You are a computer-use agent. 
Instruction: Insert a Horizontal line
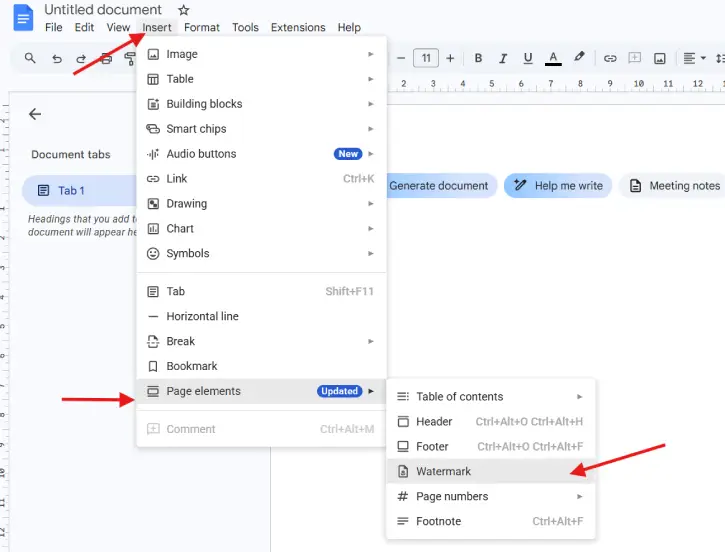pyautogui.click(x=261, y=317)
